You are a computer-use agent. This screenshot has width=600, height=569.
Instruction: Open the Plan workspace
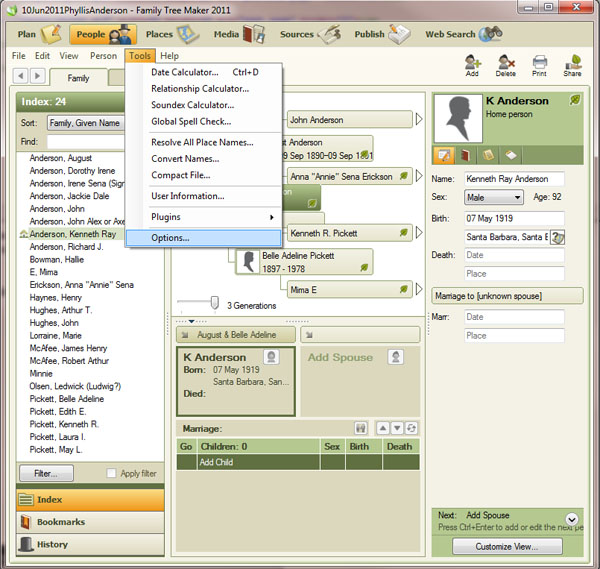pos(39,34)
